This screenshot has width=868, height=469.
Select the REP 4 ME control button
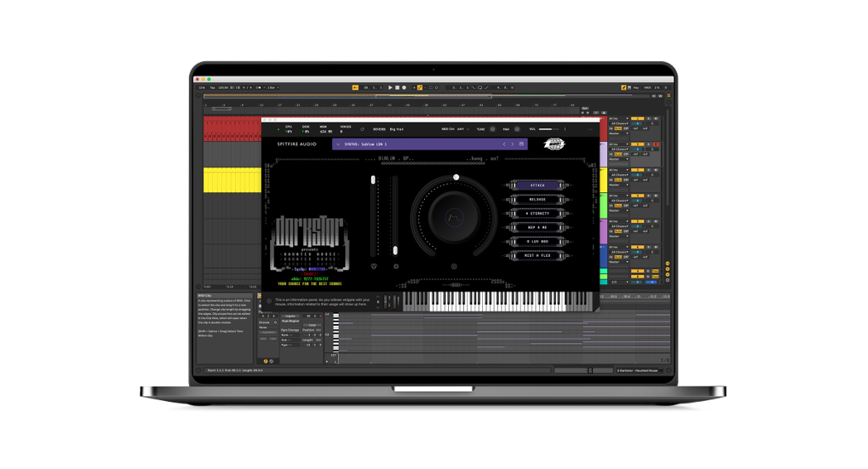click(x=537, y=227)
